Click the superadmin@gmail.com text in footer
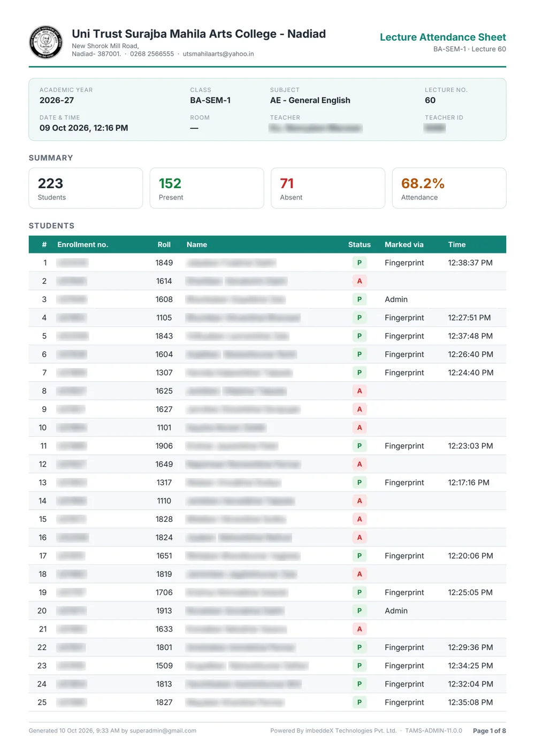Image resolution: width=535 pixels, height=756 pixels. (x=163, y=731)
